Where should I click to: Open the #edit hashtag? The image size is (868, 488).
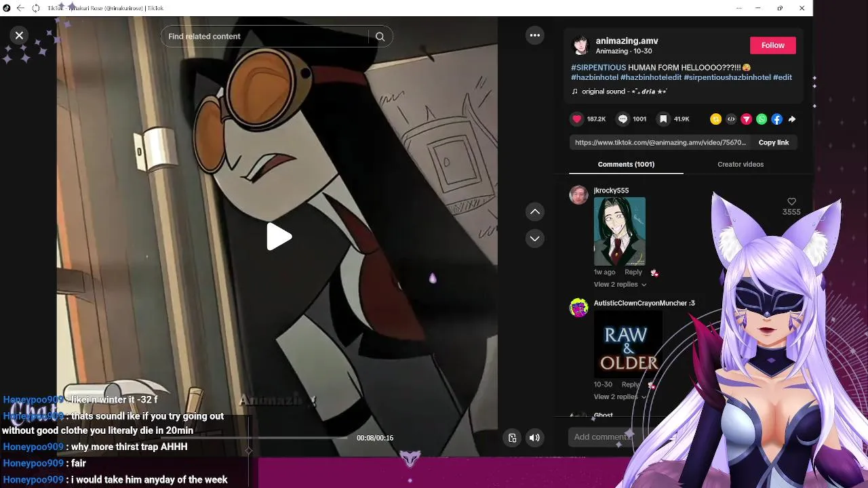click(783, 77)
